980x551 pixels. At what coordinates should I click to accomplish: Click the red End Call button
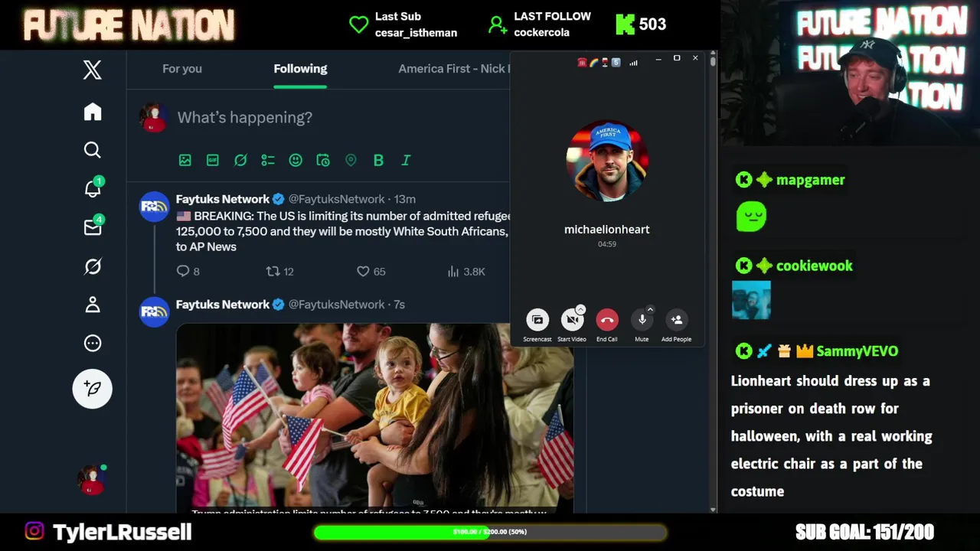click(x=607, y=320)
